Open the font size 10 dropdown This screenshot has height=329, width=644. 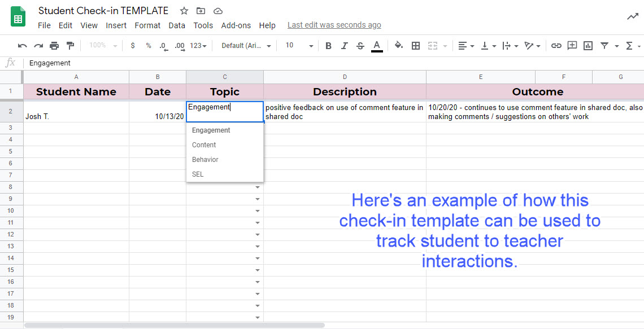[x=299, y=46]
